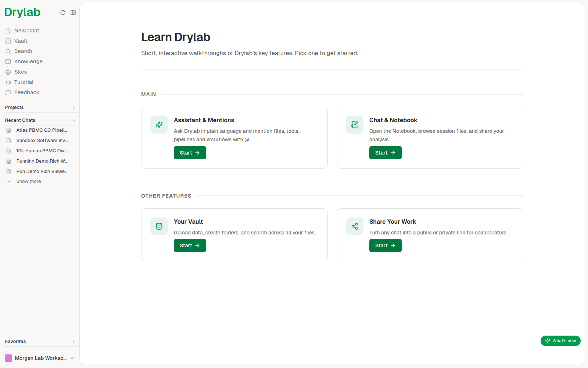Click the Share Your Work share icon
588x368 pixels.
355,226
